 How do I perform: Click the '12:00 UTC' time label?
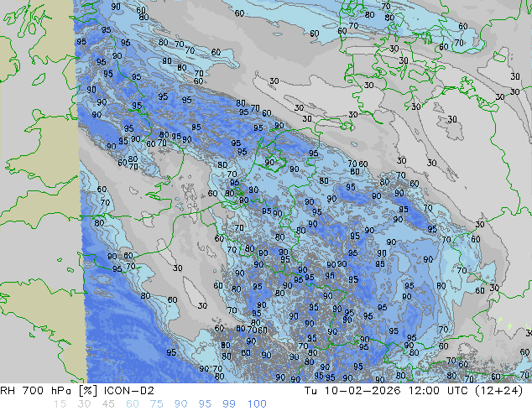(x=440, y=391)
